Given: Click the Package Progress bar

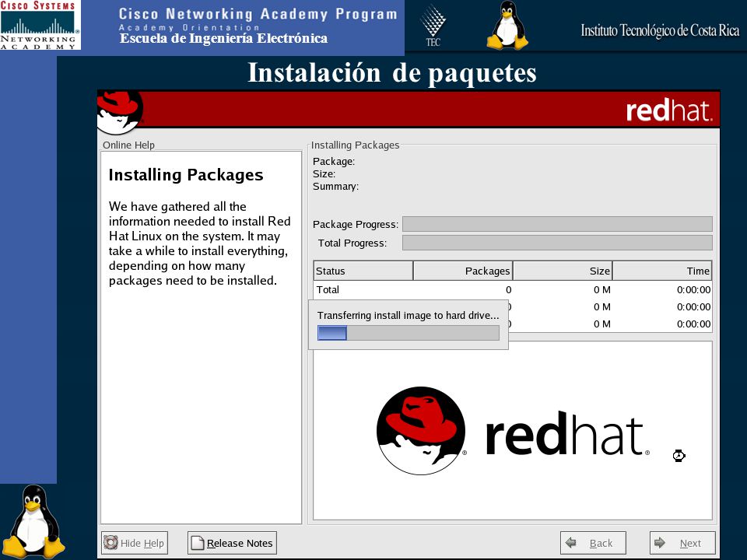Looking at the screenshot, I should tap(557, 224).
